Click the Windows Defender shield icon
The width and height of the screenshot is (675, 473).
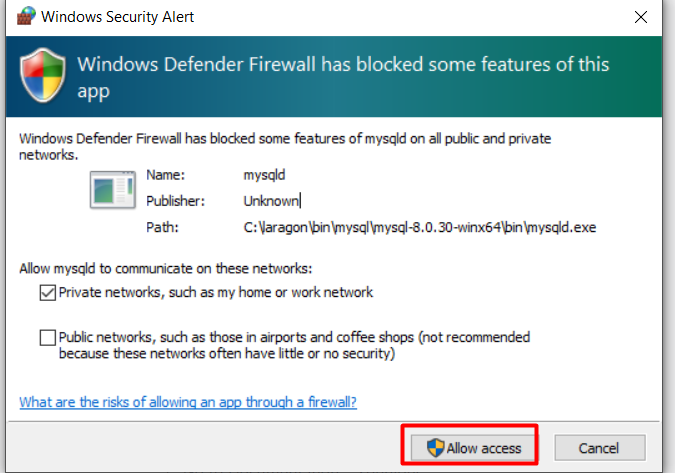(x=43, y=75)
